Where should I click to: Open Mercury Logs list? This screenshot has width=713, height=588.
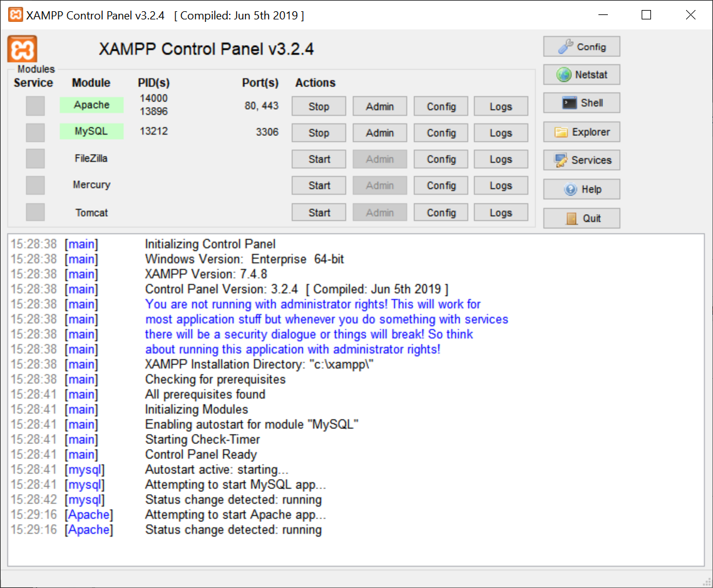tap(501, 185)
